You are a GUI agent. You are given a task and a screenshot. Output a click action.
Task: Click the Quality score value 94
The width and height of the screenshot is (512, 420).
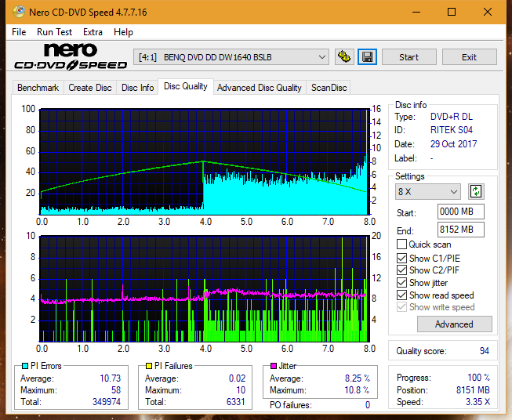tap(485, 351)
